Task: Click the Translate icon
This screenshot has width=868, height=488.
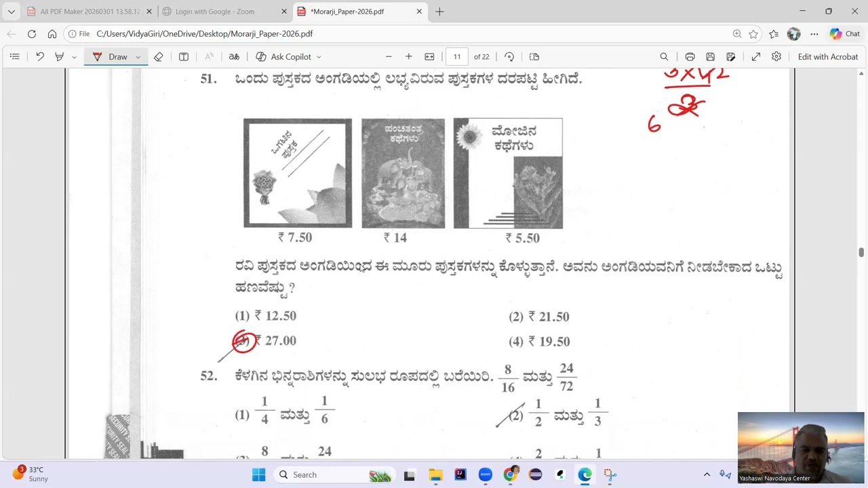Action: (234, 57)
